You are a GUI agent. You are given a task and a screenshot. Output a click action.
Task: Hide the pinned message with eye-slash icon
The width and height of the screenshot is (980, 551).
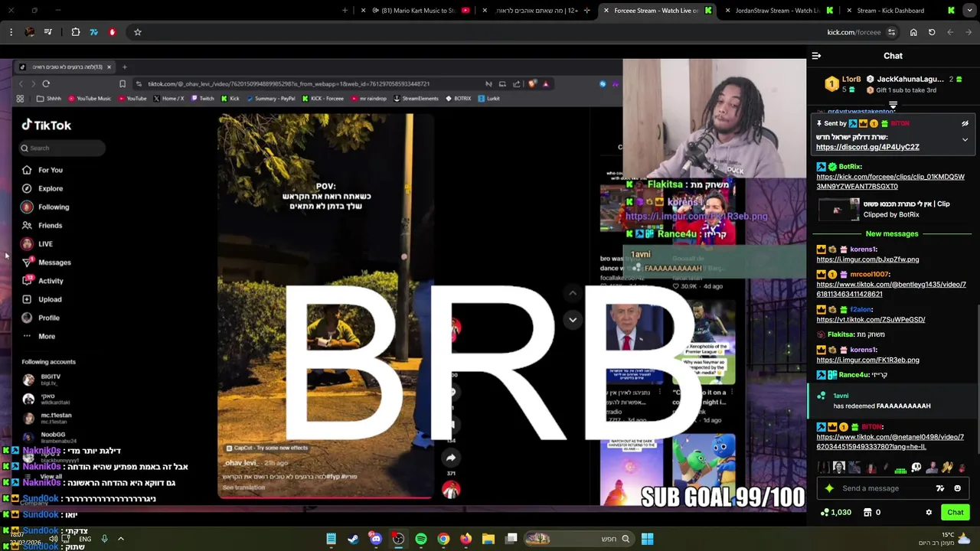965,123
